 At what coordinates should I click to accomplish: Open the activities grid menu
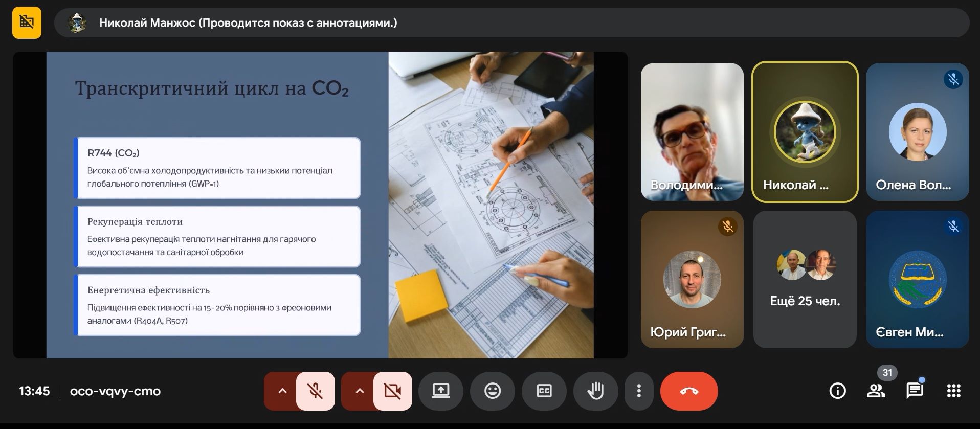point(953,391)
